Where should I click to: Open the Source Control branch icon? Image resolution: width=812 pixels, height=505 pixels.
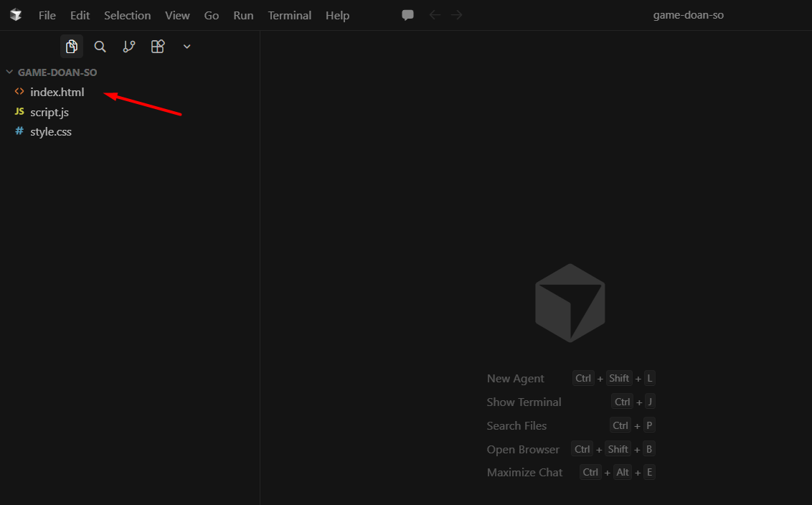pos(129,47)
